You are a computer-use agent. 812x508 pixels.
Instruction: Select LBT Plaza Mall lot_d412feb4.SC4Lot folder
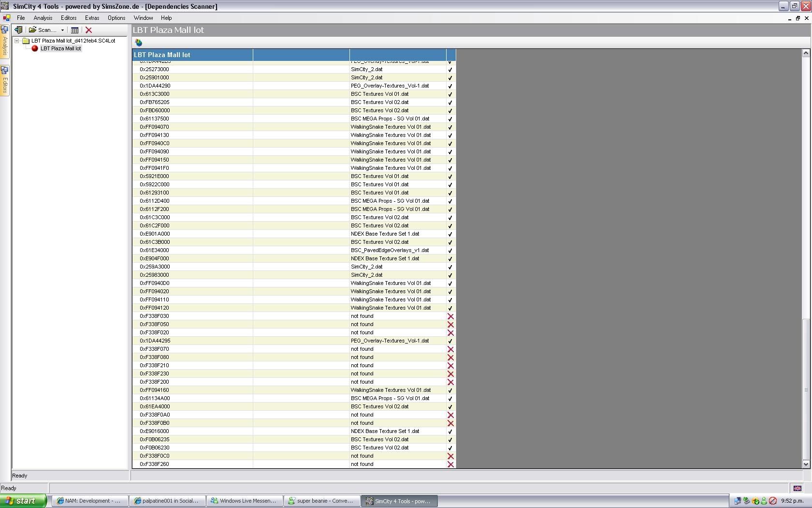(x=73, y=41)
